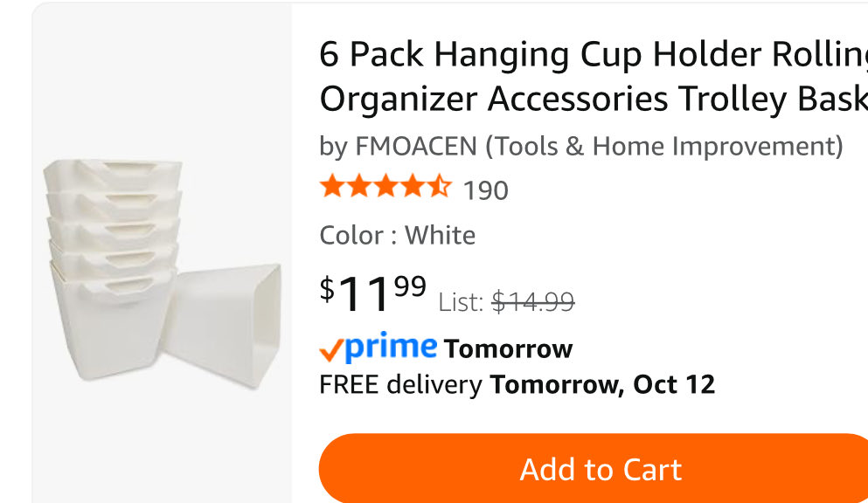Click the bold Tomorrow text beside Prime
The width and height of the screenshot is (868, 503).
[x=508, y=348]
